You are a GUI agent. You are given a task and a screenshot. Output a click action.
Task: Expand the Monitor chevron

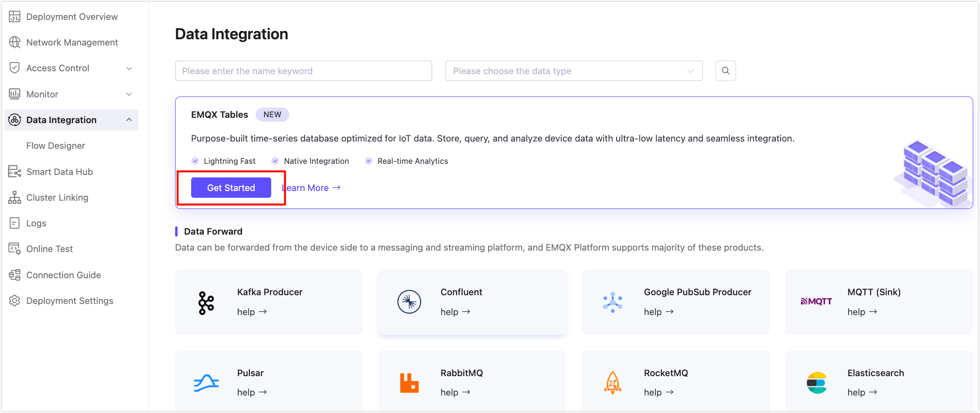(129, 94)
